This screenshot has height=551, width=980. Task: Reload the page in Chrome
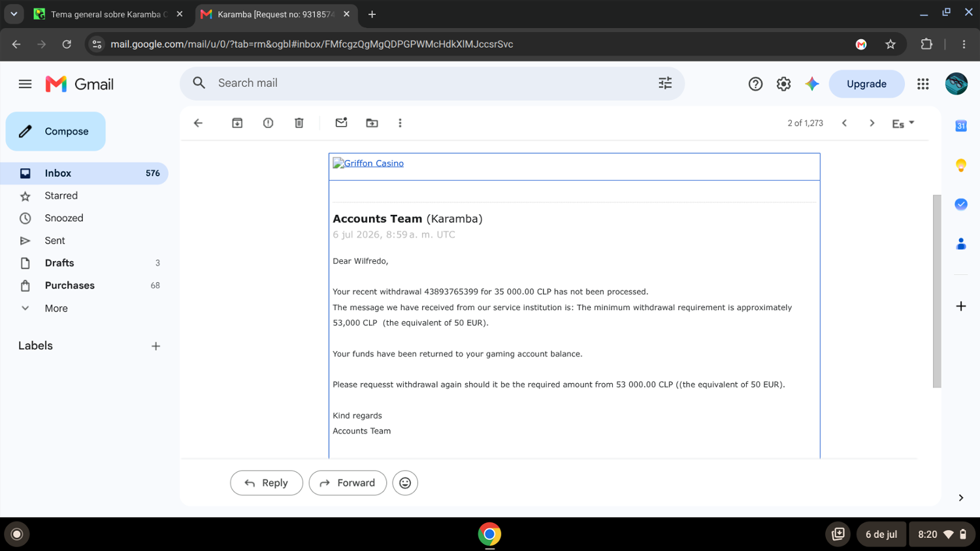point(67,44)
